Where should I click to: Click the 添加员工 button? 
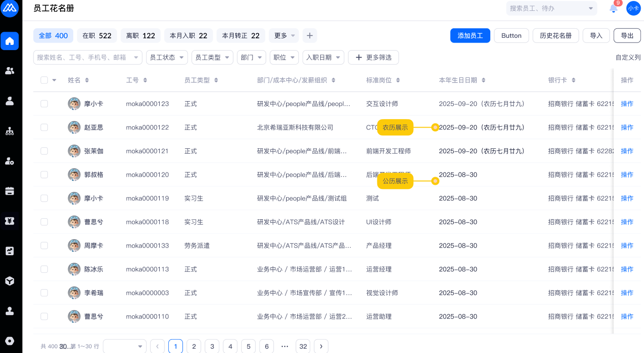click(x=470, y=35)
